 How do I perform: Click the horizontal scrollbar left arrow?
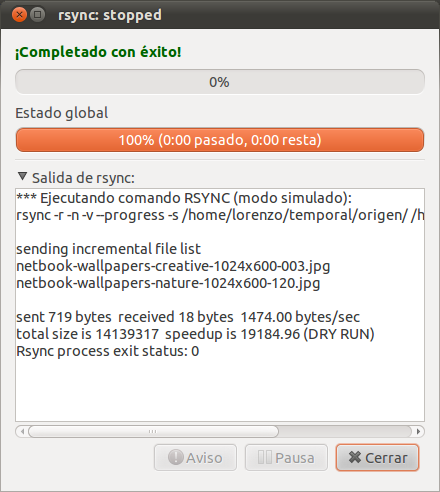click(22, 432)
